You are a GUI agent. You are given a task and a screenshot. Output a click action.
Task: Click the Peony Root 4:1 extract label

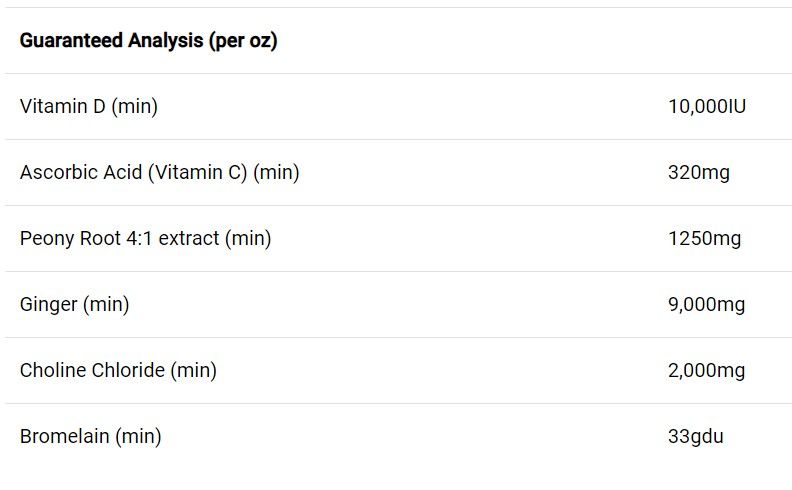(145, 238)
